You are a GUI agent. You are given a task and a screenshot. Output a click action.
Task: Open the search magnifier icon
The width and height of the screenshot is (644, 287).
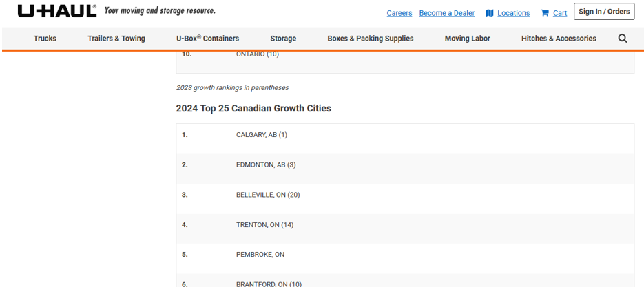[623, 38]
